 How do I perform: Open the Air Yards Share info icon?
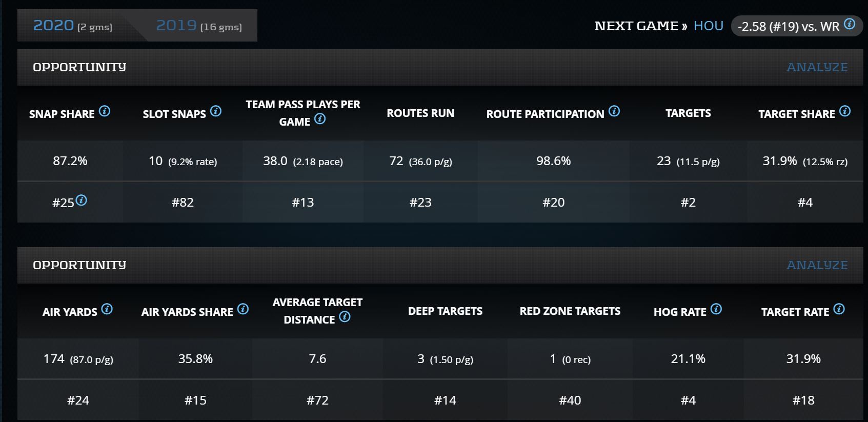point(243,309)
